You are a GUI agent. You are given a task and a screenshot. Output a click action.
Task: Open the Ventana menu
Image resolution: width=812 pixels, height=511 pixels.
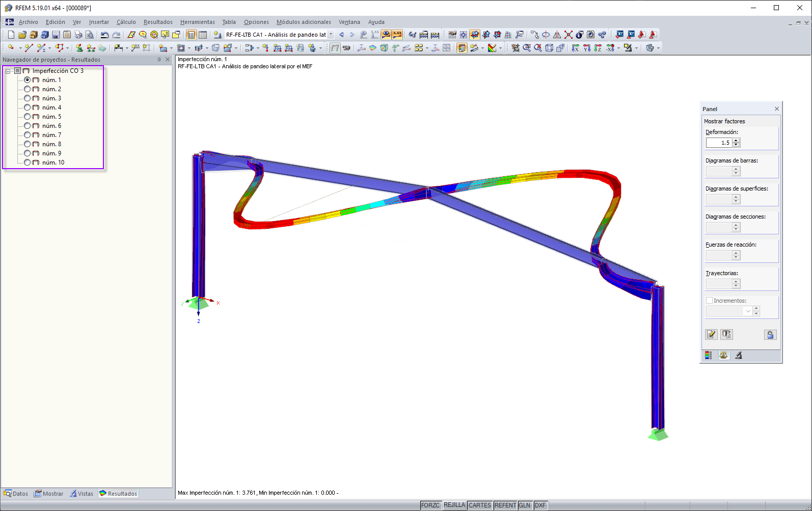[x=349, y=22]
